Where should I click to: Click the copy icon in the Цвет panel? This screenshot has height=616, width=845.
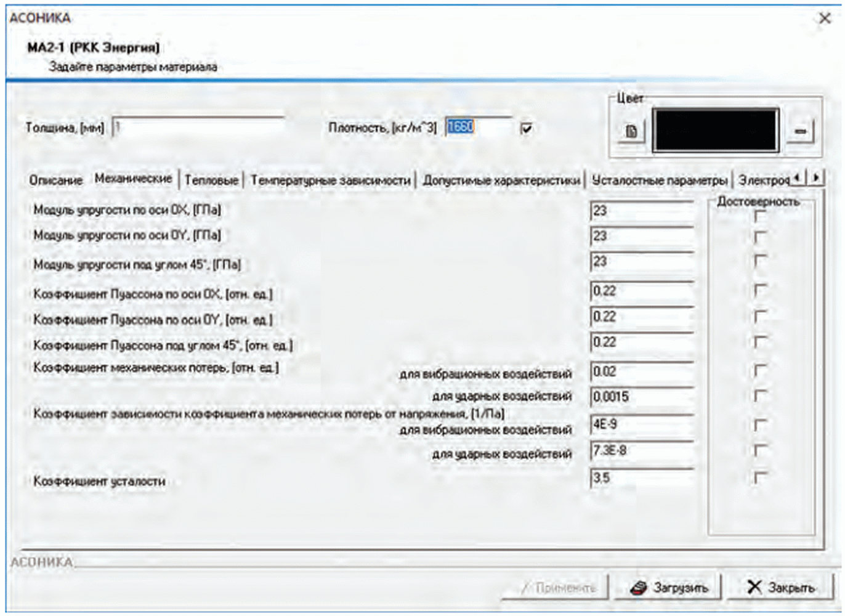pyautogui.click(x=631, y=131)
